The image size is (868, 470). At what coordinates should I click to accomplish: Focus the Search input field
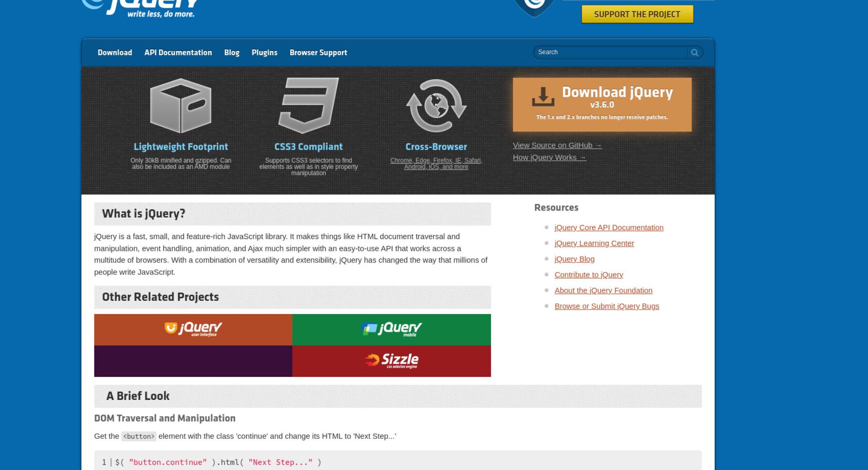(610, 52)
